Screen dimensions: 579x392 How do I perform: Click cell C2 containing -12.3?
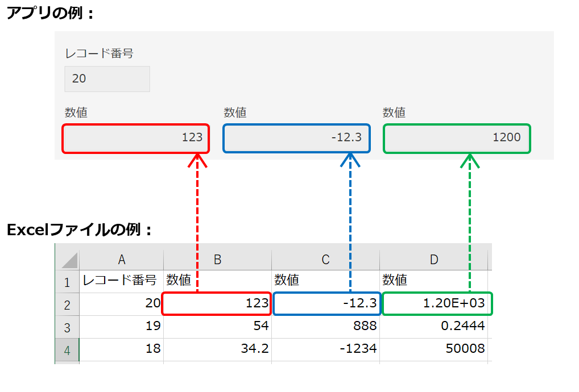326,304
